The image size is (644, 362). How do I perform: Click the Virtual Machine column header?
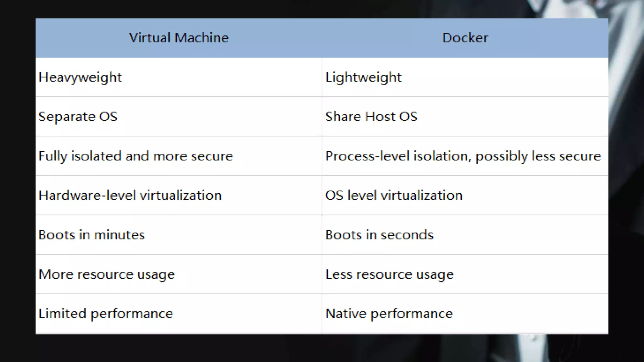(x=179, y=38)
